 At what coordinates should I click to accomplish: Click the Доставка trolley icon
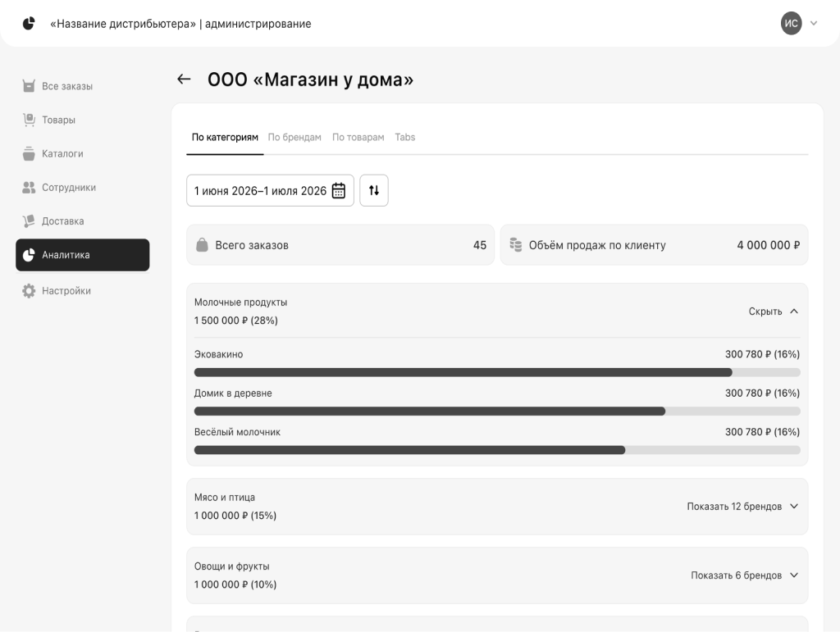(x=29, y=221)
